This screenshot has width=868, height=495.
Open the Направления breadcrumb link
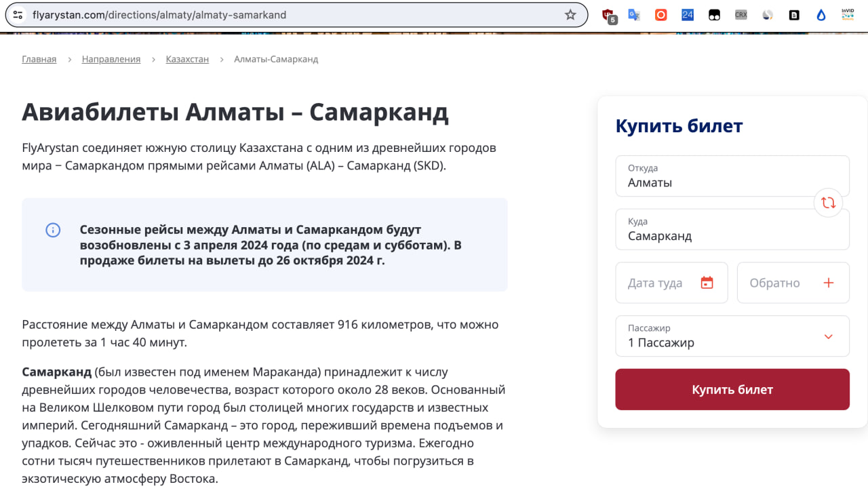click(111, 59)
